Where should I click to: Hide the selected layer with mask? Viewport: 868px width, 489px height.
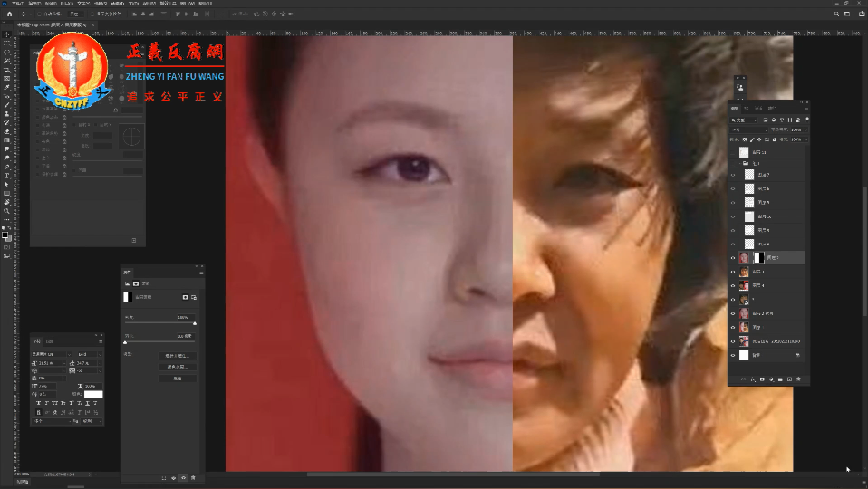(733, 258)
